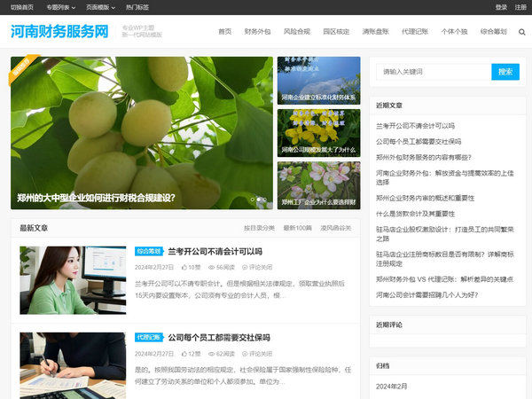This screenshot has height=399, width=532.
Task: Open sidebar link 郑州外包财务服务的内容有哪些
Action: click(424, 158)
